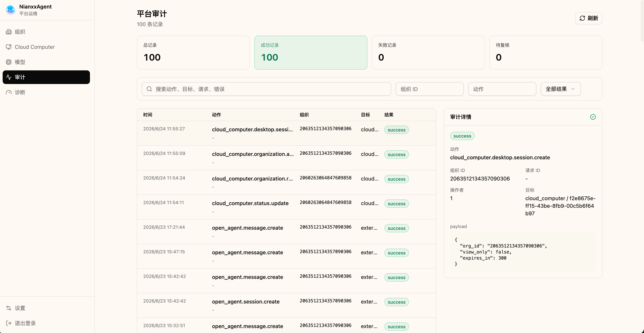Image resolution: width=644 pixels, height=333 pixels.
Task: Click the 诊断 gauge icon
Action: click(9, 92)
